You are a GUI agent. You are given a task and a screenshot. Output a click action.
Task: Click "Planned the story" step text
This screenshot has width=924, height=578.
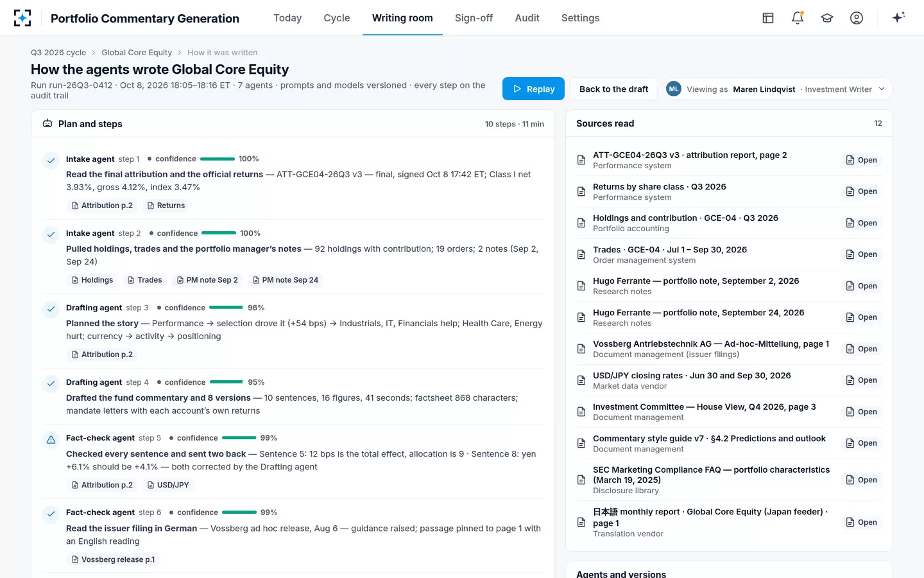(102, 323)
